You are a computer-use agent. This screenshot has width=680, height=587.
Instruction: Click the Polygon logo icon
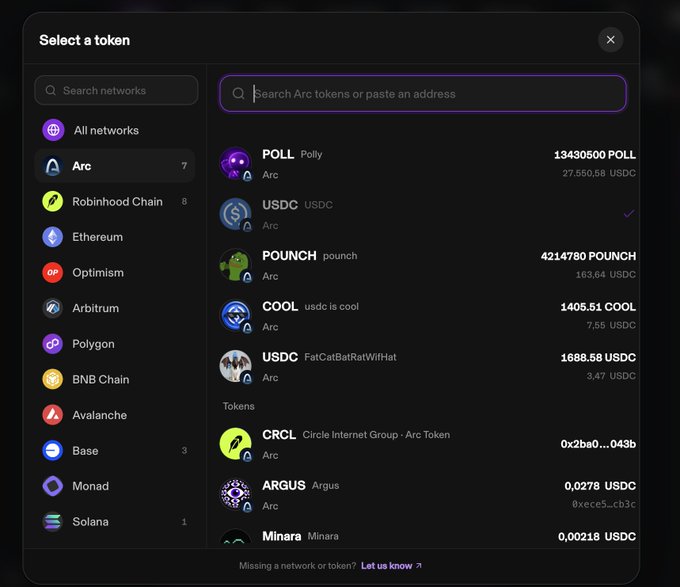click(x=53, y=344)
